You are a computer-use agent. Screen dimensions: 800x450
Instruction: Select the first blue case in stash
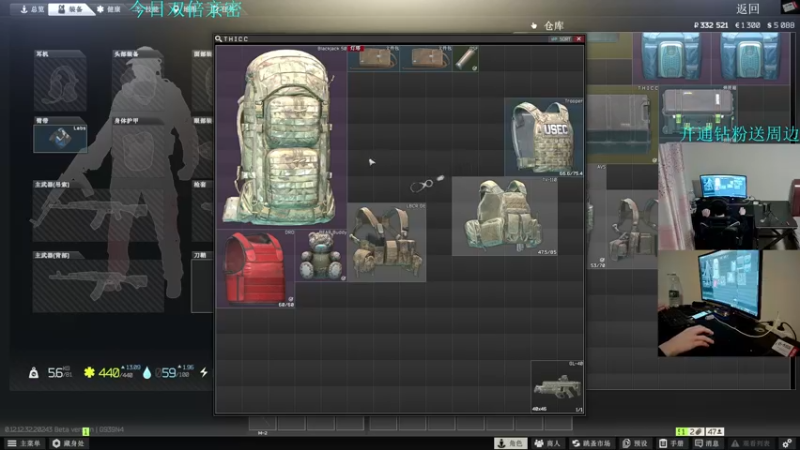tap(671, 56)
